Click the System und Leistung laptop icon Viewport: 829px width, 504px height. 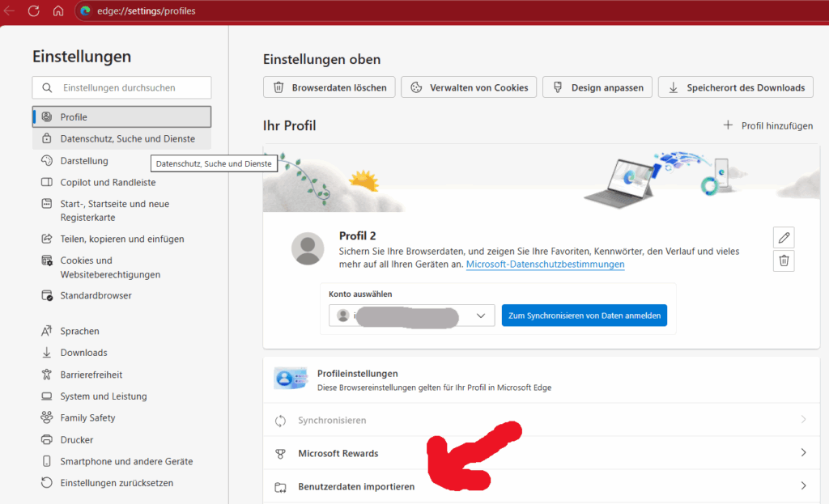pos(47,396)
